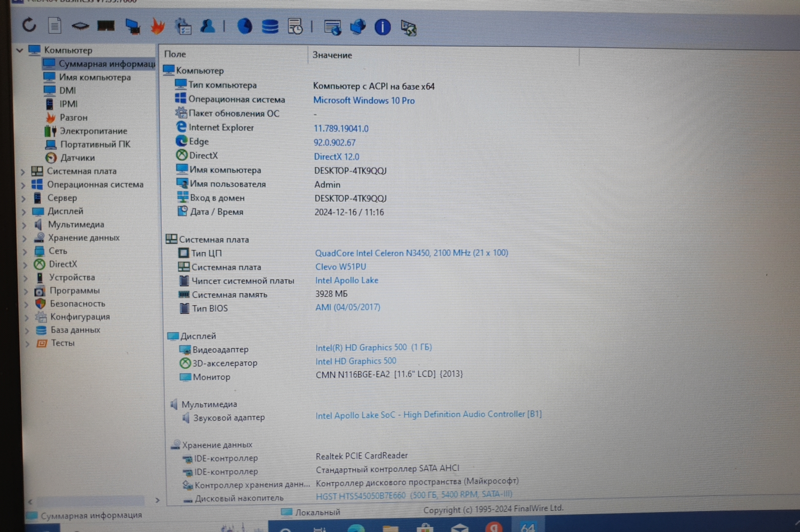Click the tree panel scroll right arrow
This screenshot has width=800, height=532.
point(157,500)
